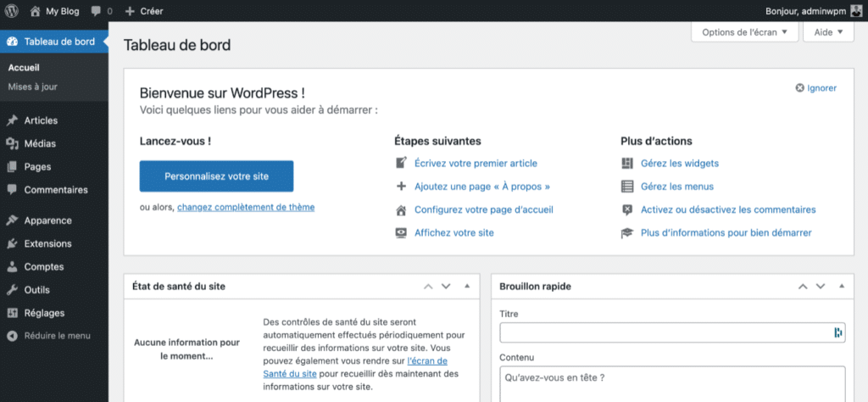Collapse the Brouillon rapide panel
868x402 pixels.
coord(842,287)
